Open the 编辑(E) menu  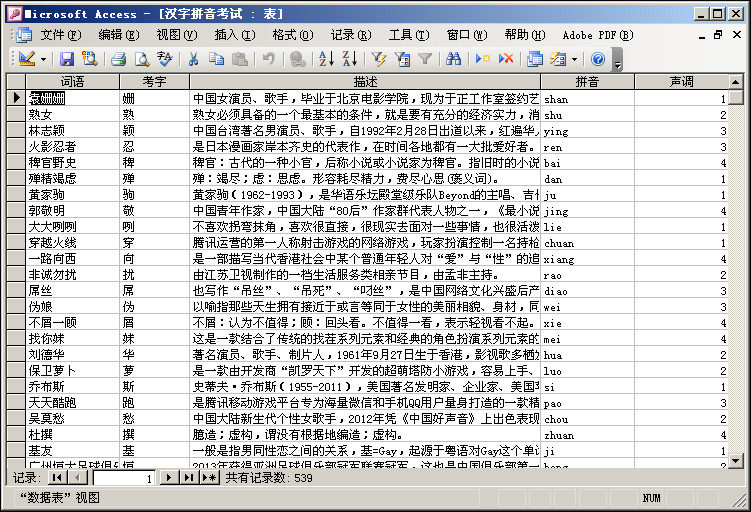coord(119,35)
